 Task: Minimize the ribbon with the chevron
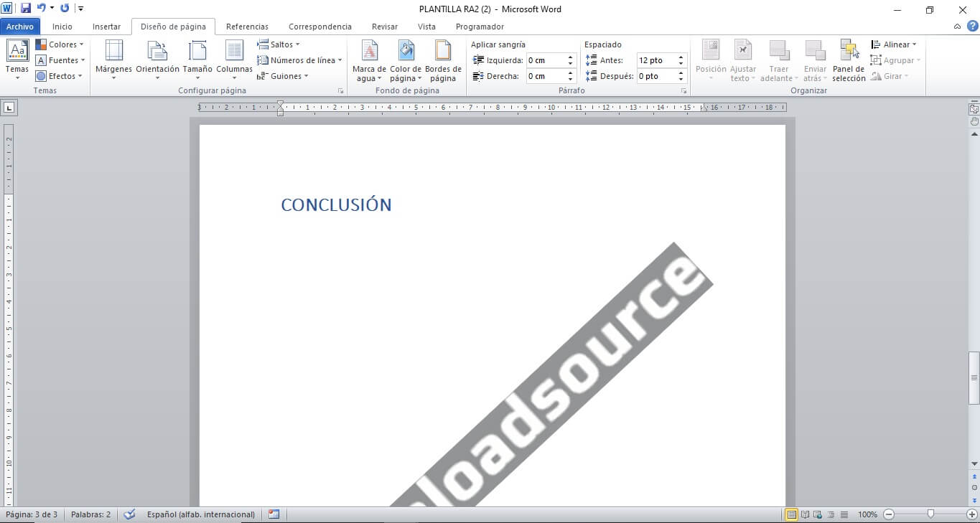coord(957,27)
